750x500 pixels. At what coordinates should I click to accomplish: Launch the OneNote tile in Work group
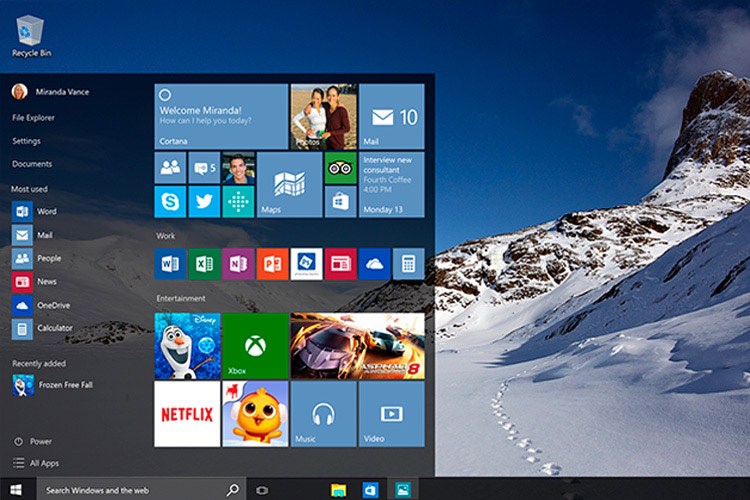click(238, 264)
